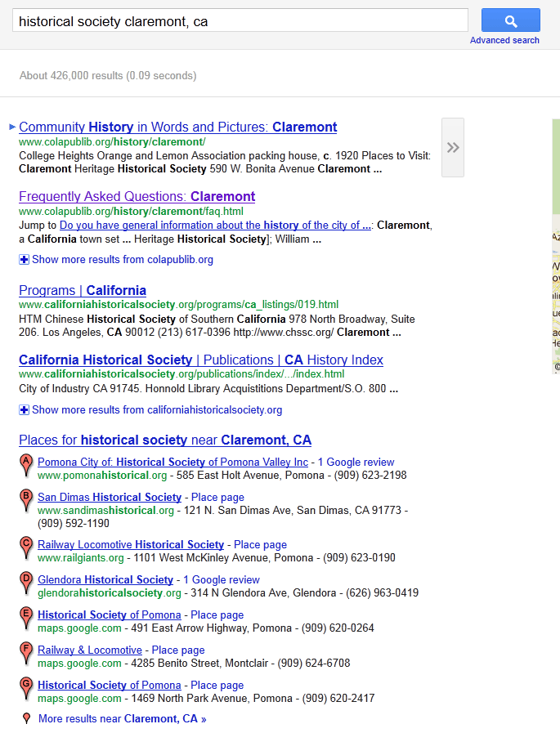Image resolution: width=560 pixels, height=733 pixels.
Task: Click the double-chevron preview arrow beside first result
Action: (x=453, y=147)
